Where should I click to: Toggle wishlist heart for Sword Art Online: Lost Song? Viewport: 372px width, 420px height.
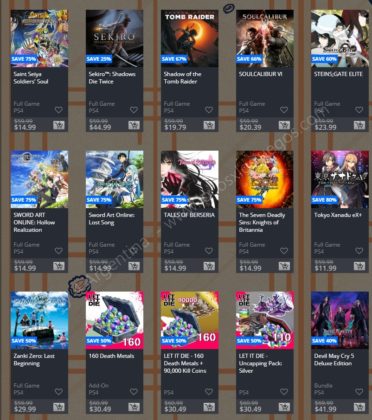click(134, 251)
